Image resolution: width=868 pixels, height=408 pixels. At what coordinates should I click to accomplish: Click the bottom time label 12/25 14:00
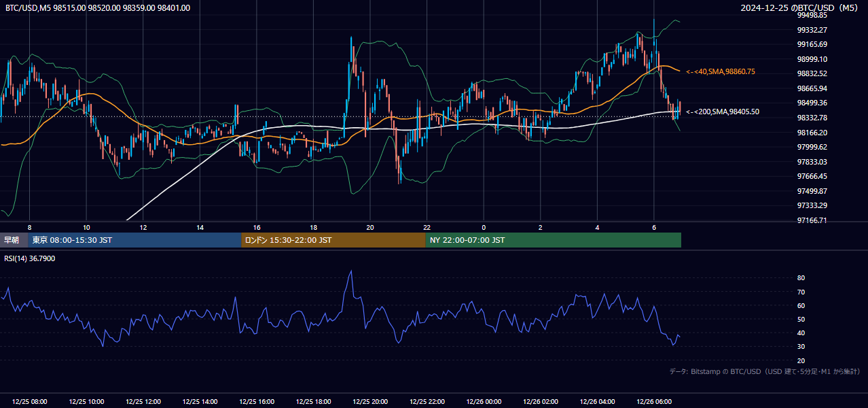click(x=200, y=402)
